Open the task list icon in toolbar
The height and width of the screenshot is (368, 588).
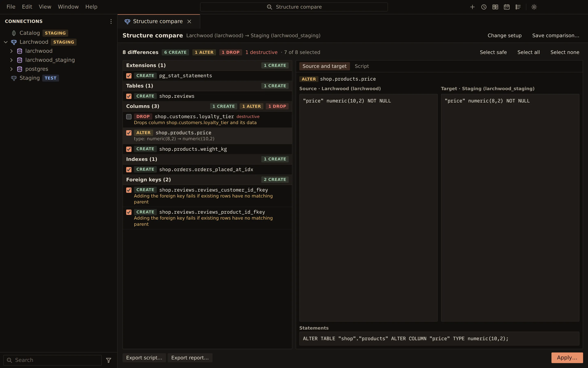click(x=518, y=7)
